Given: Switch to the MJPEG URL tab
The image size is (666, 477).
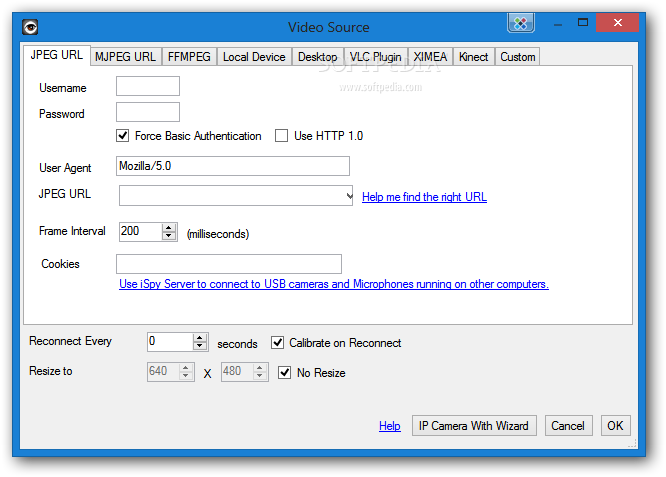Looking at the screenshot, I should [x=126, y=57].
